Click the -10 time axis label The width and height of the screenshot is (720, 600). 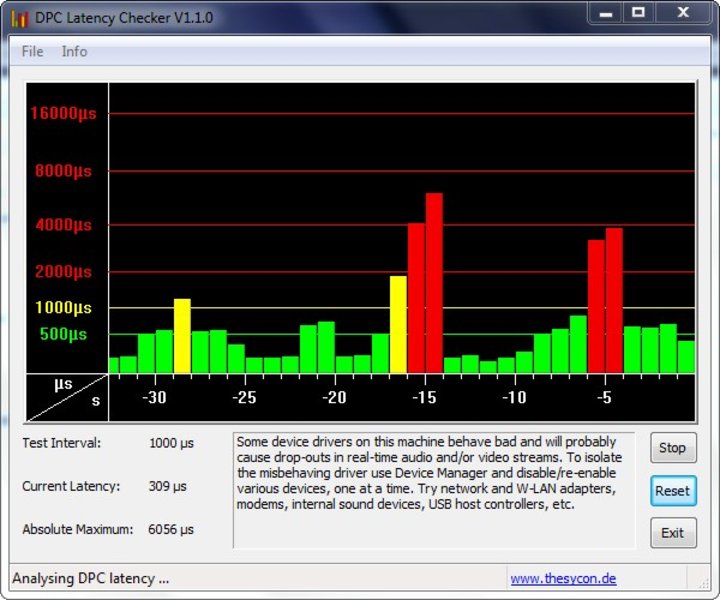click(x=514, y=397)
